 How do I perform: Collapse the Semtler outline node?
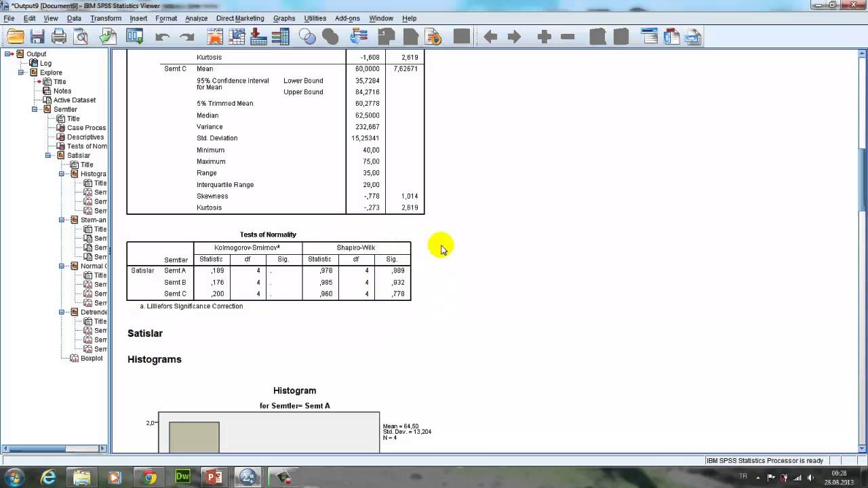click(35, 109)
